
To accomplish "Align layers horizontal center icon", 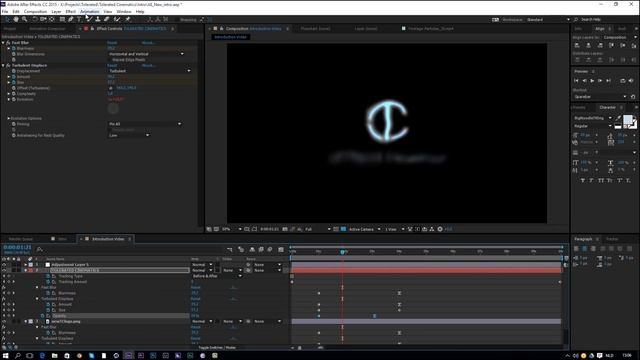I will click(588, 46).
